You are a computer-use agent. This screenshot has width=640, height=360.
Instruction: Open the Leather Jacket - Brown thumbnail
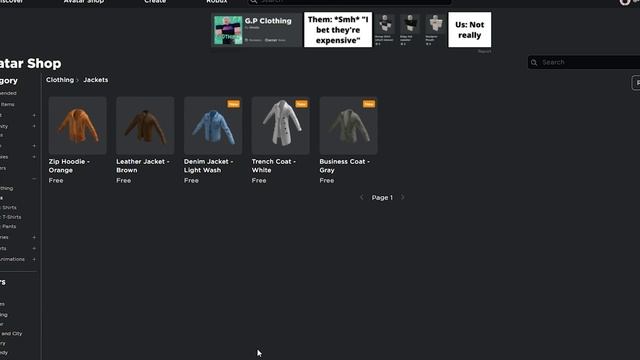point(145,125)
